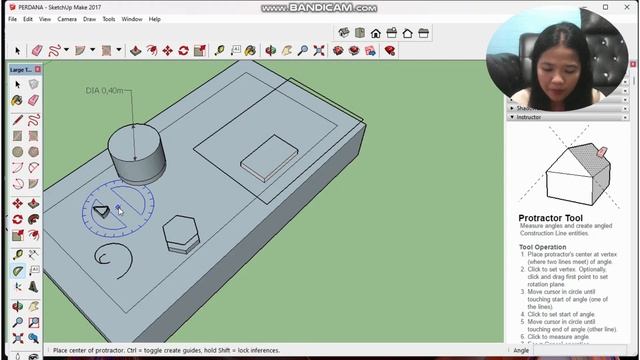Image resolution: width=640 pixels, height=360 pixels.
Task: Collapse the Instructor panel
Action: [x=512, y=117]
